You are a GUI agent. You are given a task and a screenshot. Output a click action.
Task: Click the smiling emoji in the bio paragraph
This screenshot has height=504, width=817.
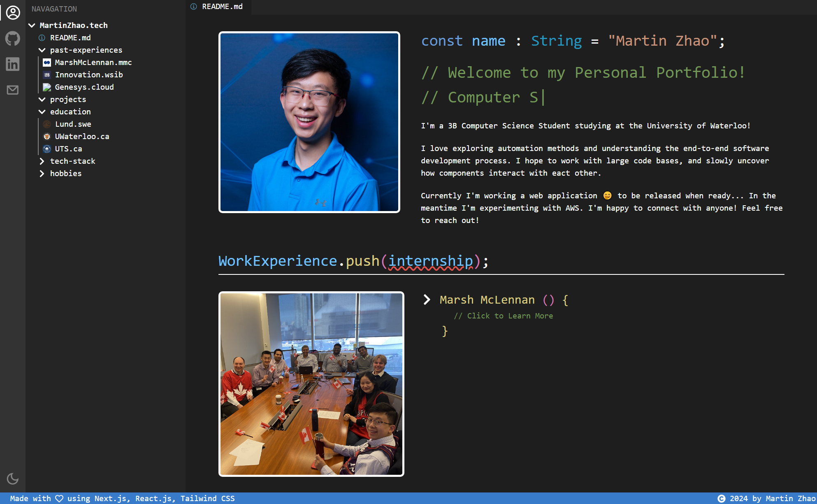[607, 196]
